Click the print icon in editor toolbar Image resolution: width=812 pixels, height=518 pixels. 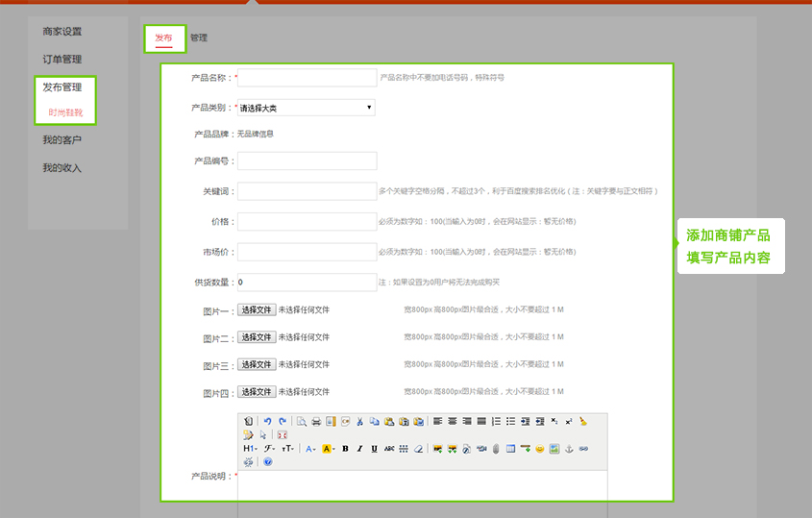pyautogui.click(x=316, y=421)
